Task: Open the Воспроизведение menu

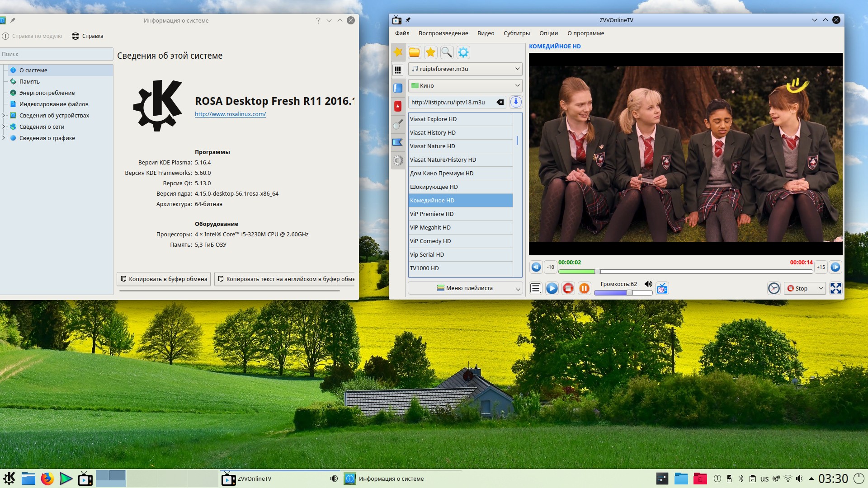Action: [443, 33]
